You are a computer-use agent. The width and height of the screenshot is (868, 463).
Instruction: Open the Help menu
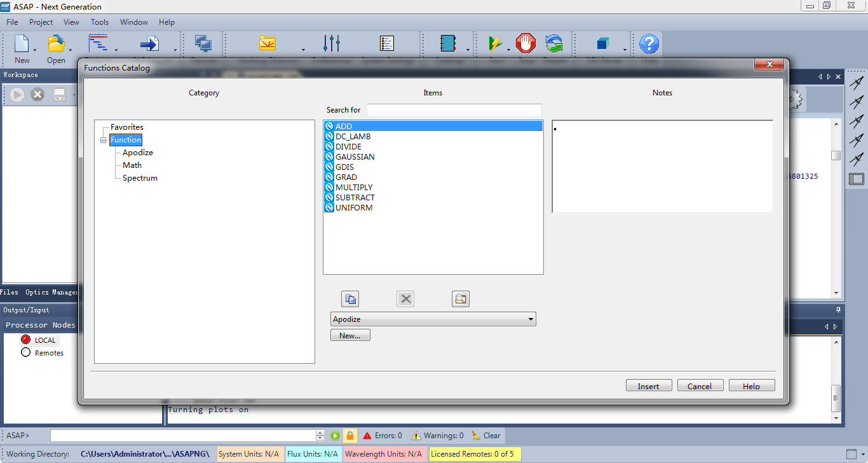(x=167, y=22)
